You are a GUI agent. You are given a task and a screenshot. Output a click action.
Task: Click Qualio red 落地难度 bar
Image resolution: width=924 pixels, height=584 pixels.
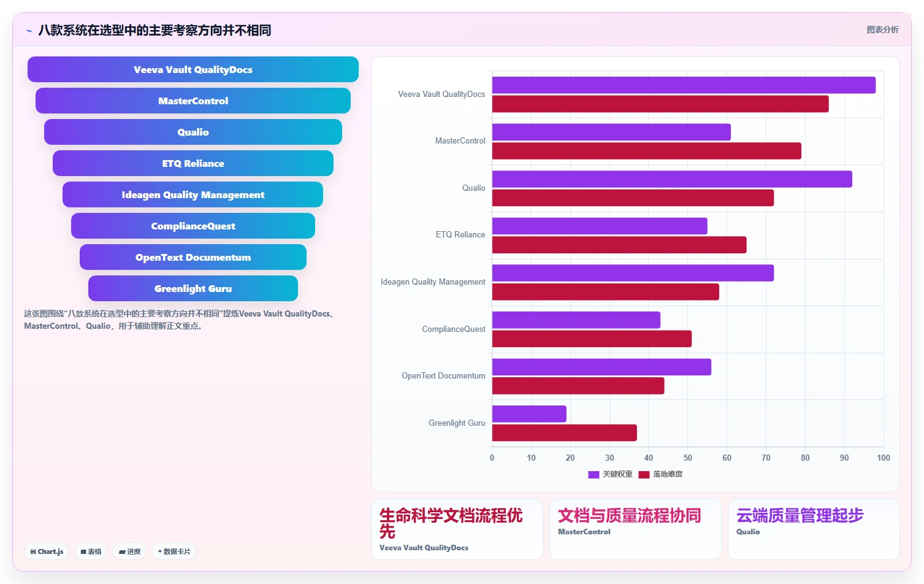(633, 198)
